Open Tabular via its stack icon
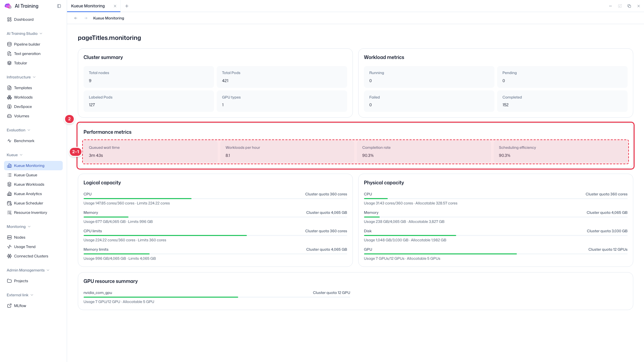 [9, 63]
